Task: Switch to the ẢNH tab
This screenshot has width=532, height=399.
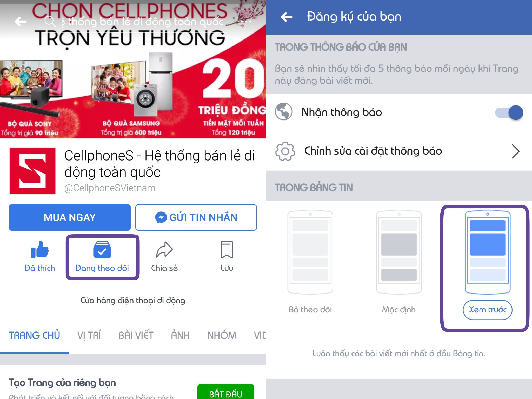Action: [180, 335]
